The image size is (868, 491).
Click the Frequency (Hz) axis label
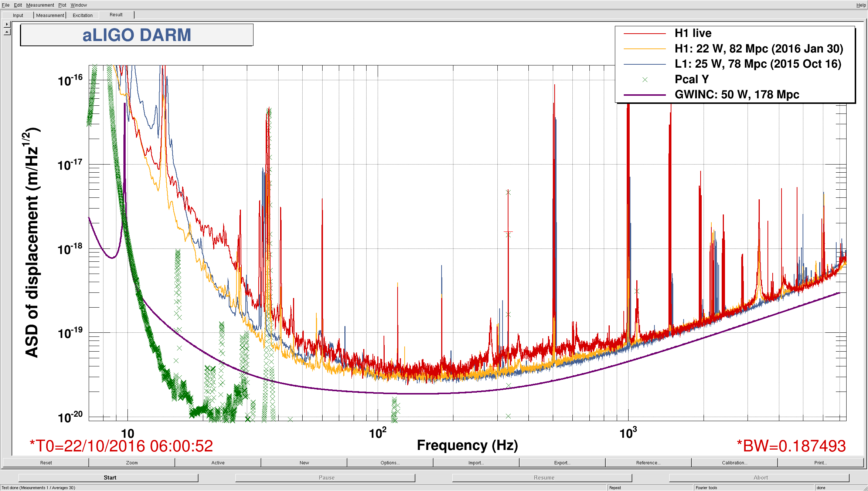click(467, 445)
